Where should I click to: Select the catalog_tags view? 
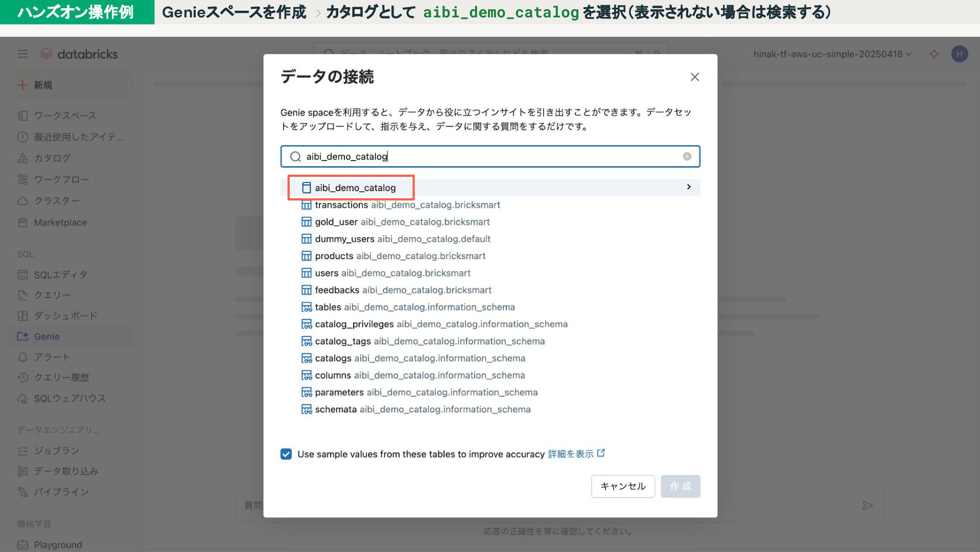coord(423,341)
